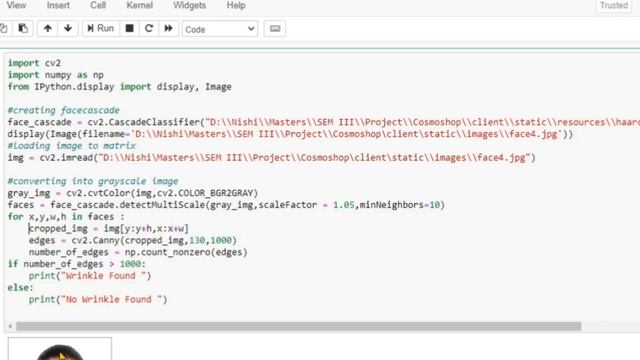The width and height of the screenshot is (640, 360).
Task: Click the 'img = cv2.imread' line
Action: (x=271, y=158)
